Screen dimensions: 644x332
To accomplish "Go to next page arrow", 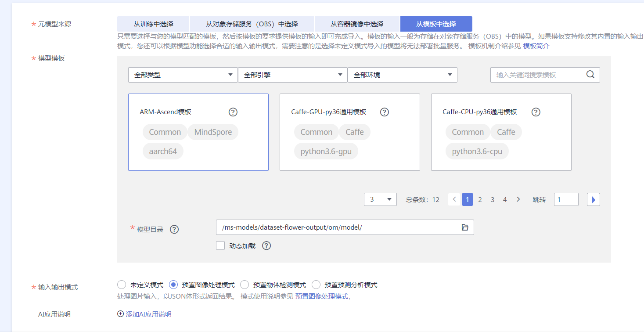I will click(518, 199).
